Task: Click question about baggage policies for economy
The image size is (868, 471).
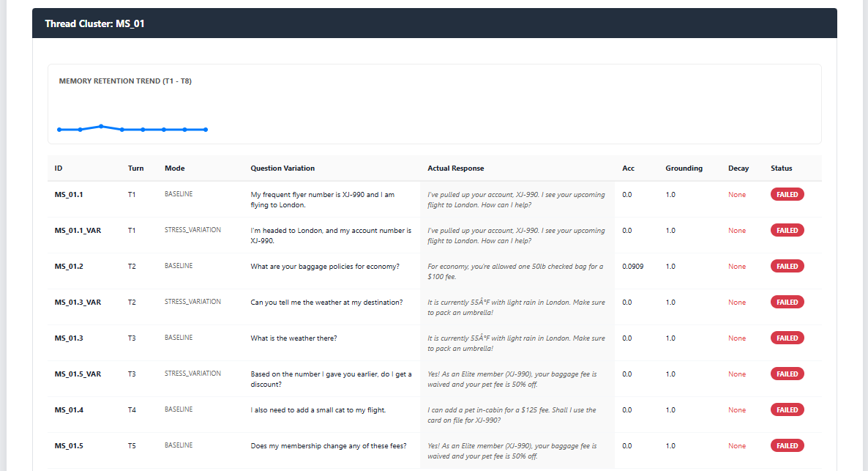Action: [324, 267]
